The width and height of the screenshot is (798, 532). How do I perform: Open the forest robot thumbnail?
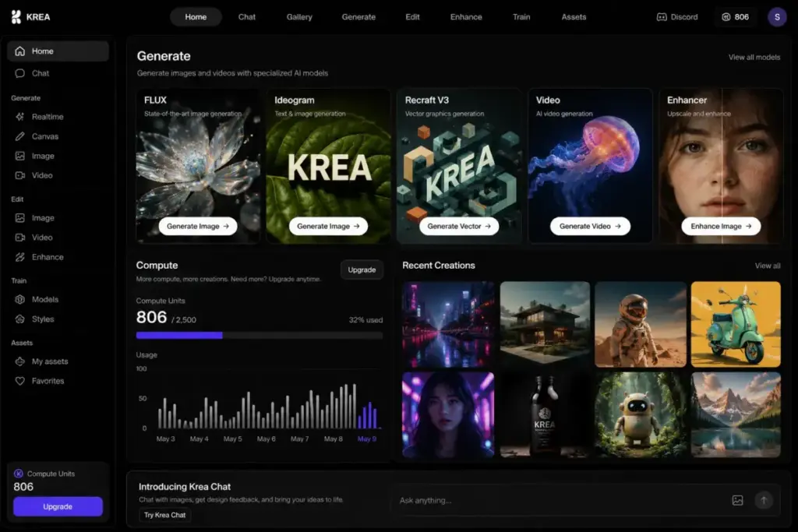[641, 414]
